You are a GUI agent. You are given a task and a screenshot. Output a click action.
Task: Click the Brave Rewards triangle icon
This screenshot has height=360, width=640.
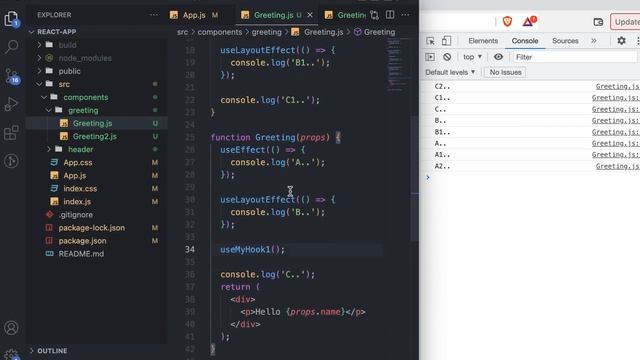(529, 21)
